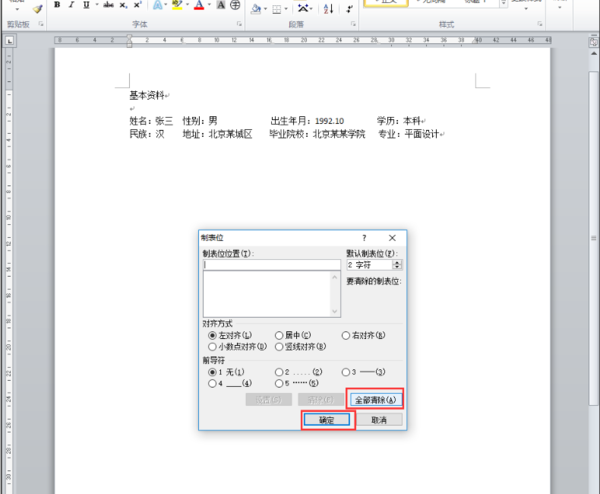Toggle show/hide paragraph marks

(349, 9)
